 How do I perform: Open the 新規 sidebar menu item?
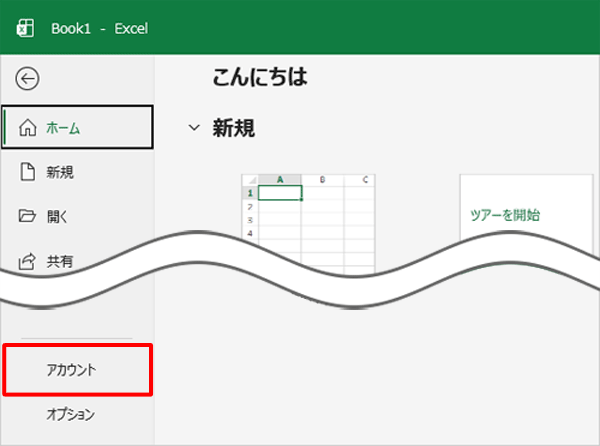pos(77,172)
